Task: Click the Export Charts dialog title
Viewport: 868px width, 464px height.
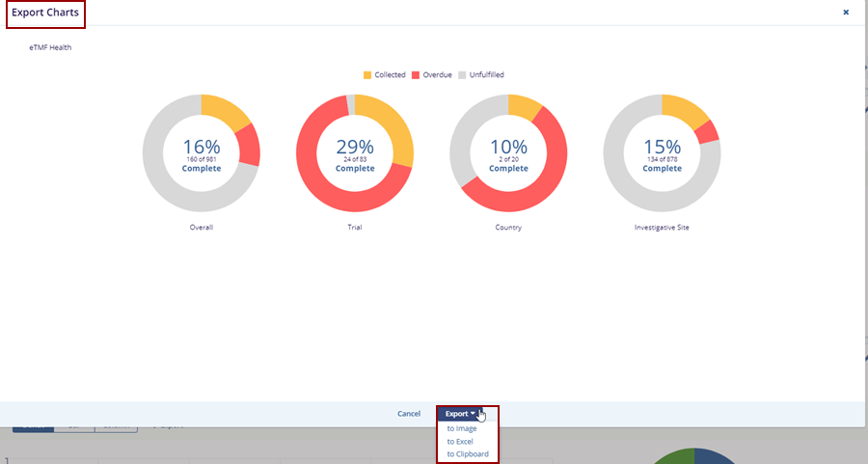Action: [45, 13]
